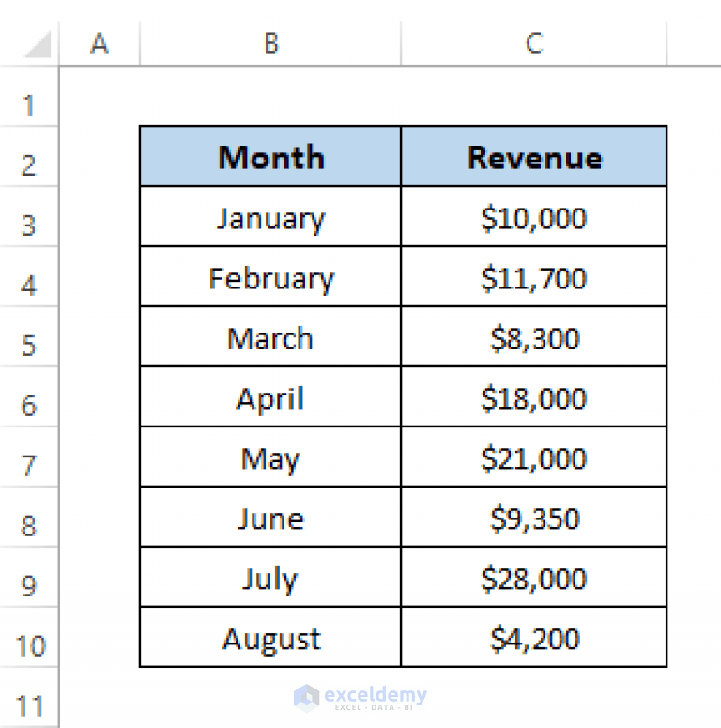Select row 5 header

coord(29,337)
